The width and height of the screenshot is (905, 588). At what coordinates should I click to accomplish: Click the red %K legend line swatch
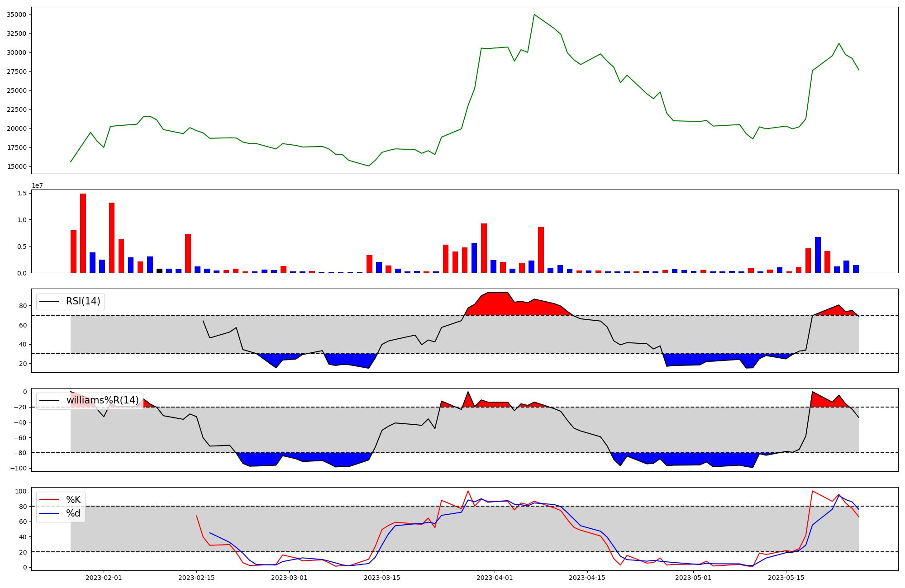[x=49, y=500]
